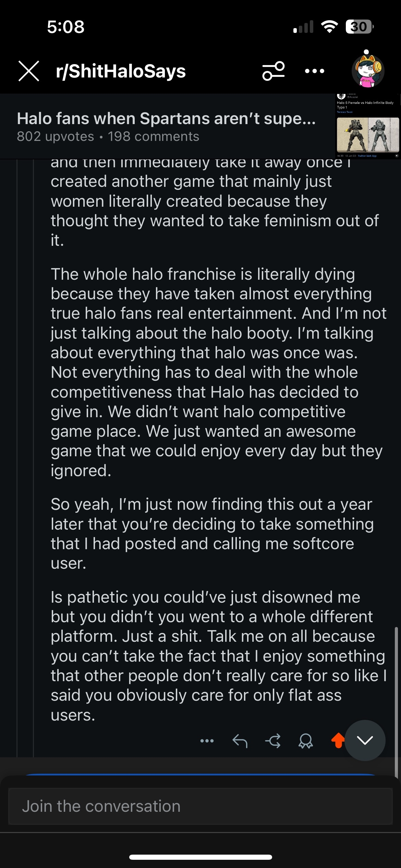Focus the Join the conversation field
The width and height of the screenshot is (401, 868).
tap(200, 806)
